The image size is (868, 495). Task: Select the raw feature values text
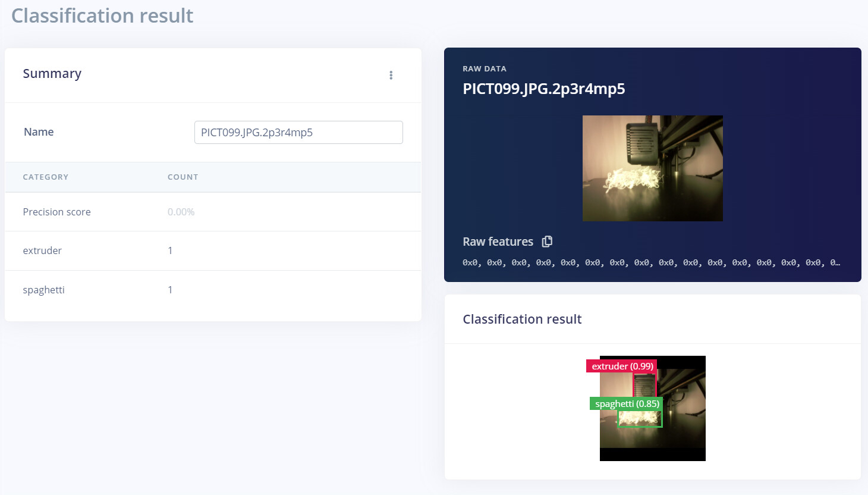coord(652,262)
